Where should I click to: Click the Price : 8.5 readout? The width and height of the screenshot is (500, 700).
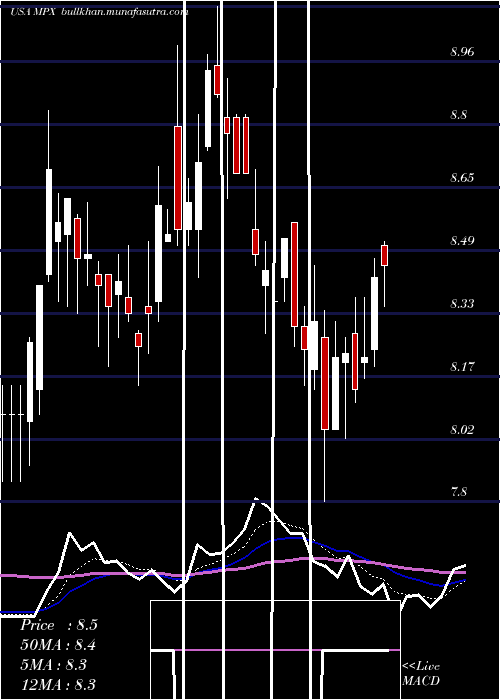58,625
